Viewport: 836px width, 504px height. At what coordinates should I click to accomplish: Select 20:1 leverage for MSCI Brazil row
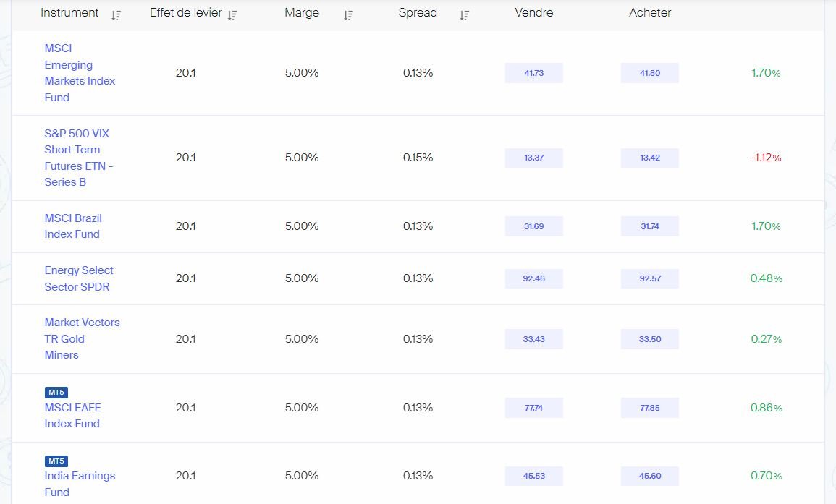coord(185,226)
